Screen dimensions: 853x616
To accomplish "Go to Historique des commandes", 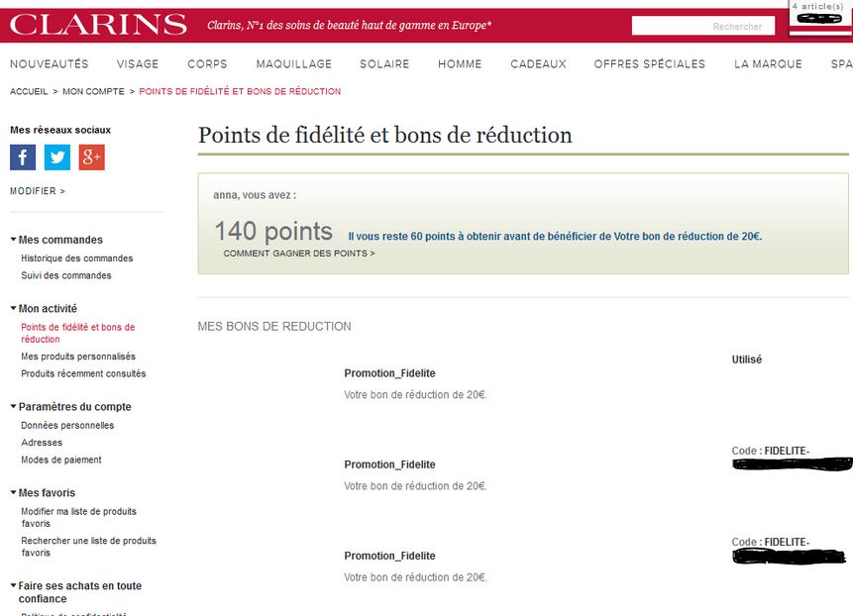I will pyautogui.click(x=77, y=258).
